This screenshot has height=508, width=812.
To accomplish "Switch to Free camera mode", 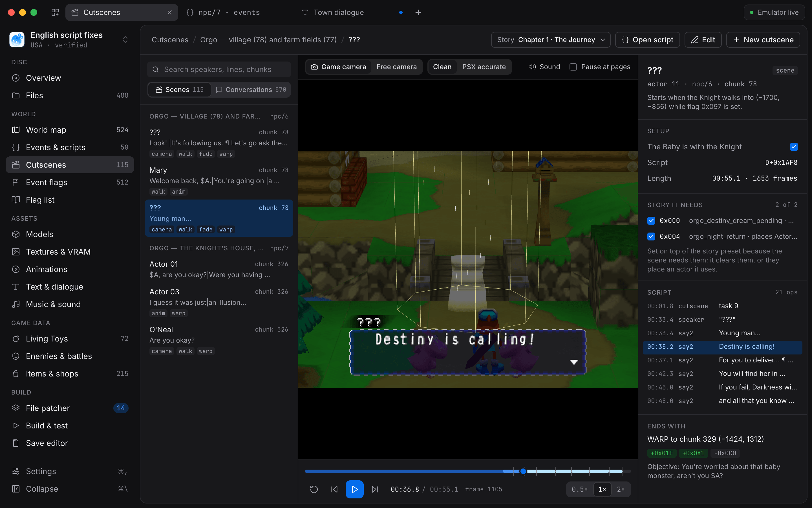I will pos(397,67).
